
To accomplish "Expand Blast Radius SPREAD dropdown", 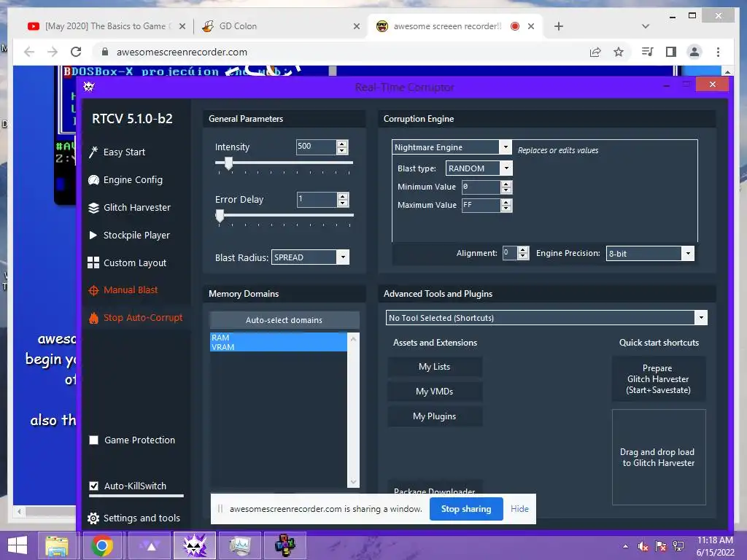I will pos(343,257).
